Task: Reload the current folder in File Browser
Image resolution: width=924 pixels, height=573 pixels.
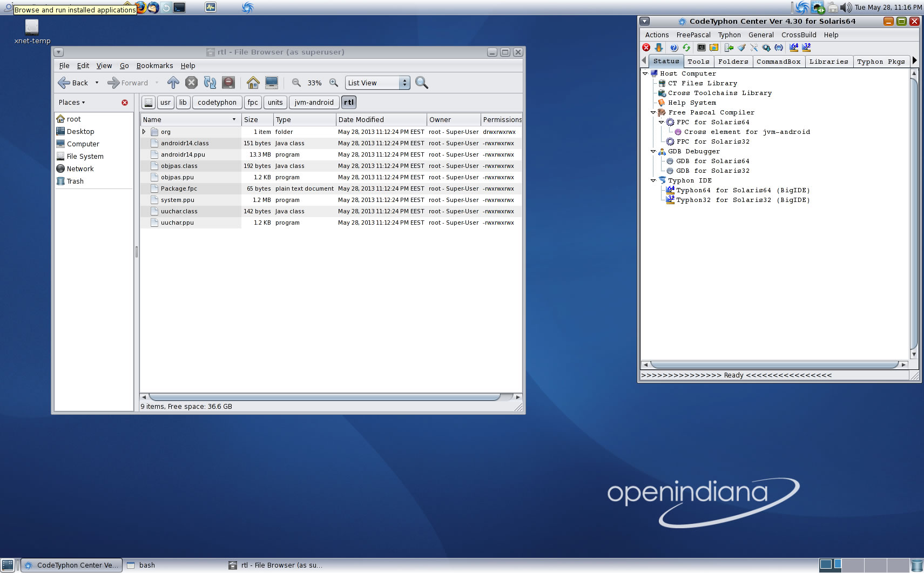Action: pos(210,83)
